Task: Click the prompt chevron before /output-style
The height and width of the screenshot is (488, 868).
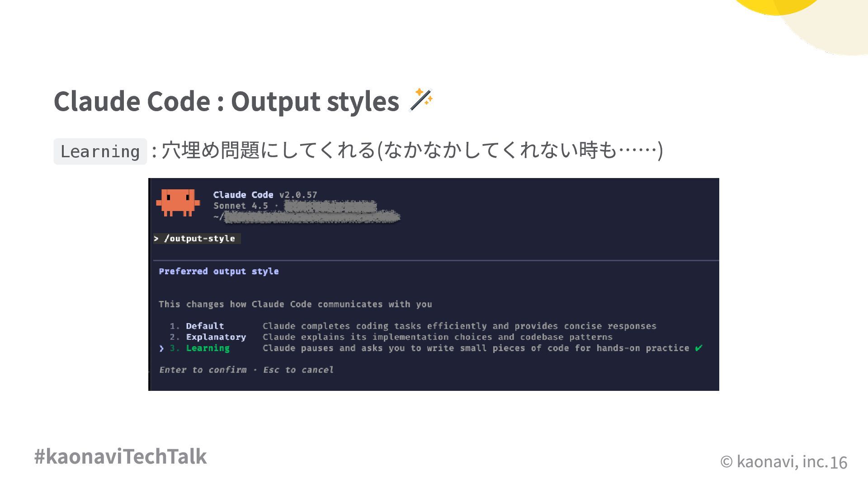Action: coord(156,239)
